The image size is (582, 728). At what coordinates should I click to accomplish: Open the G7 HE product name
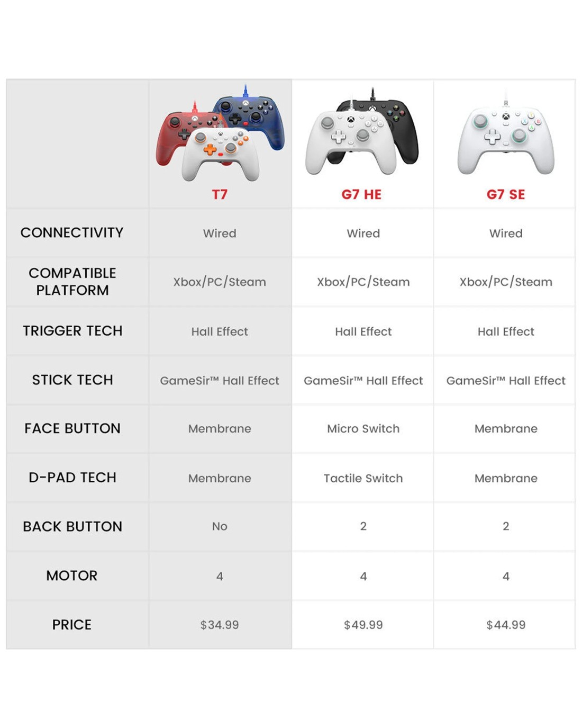point(361,195)
